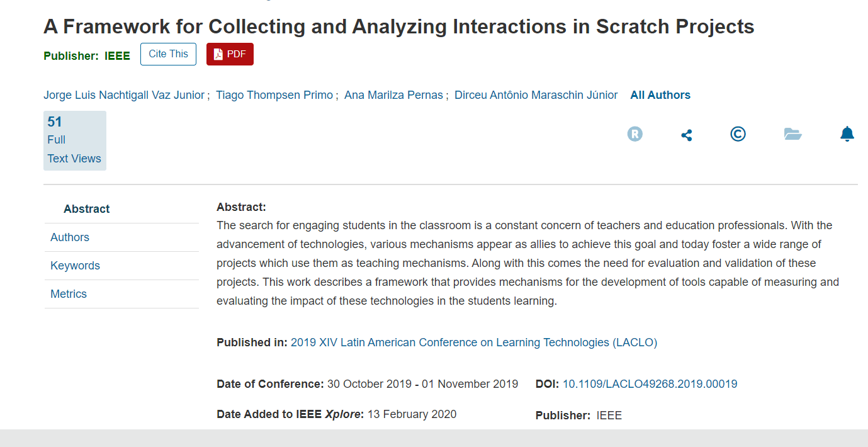The height and width of the screenshot is (447, 868).
Task: Click the share icon
Action: 687,135
